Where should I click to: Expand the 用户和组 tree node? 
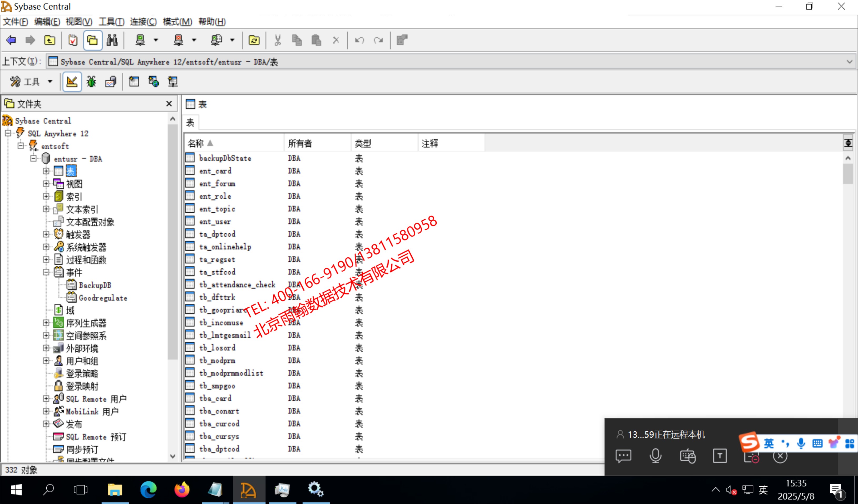point(46,361)
